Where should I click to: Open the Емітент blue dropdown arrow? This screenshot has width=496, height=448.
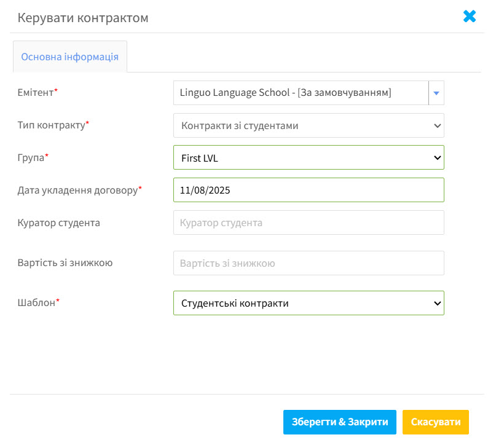click(436, 93)
